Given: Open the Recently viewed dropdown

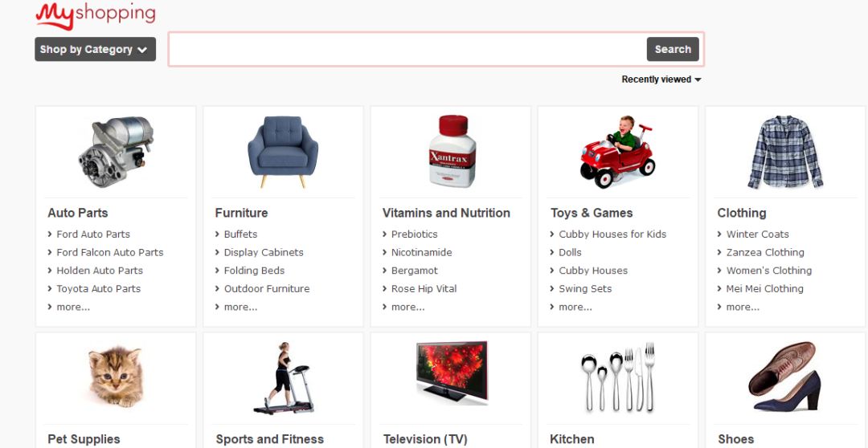Looking at the screenshot, I should point(661,79).
